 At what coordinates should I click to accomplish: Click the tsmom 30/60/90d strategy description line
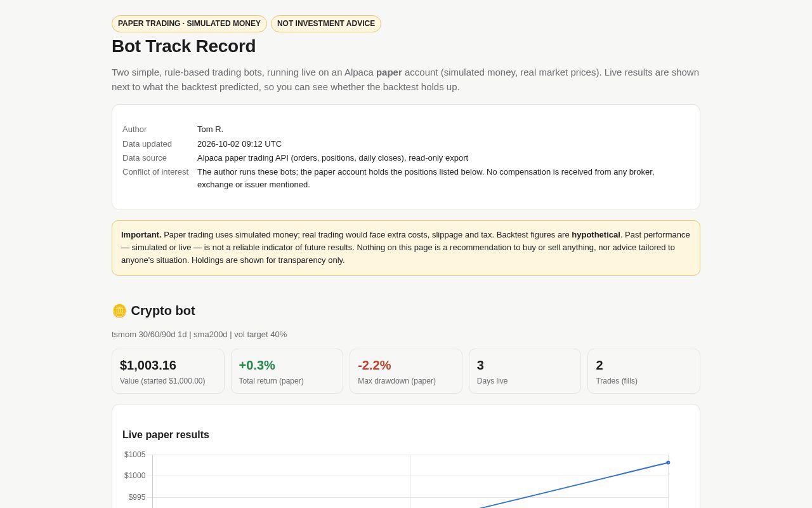tap(199, 335)
